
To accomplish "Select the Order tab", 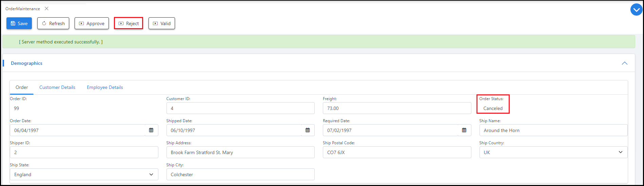I will pyautogui.click(x=22, y=87).
